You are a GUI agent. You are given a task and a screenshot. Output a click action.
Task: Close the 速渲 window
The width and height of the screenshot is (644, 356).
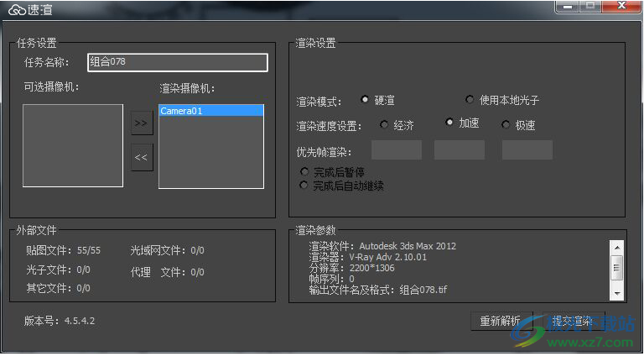pyautogui.click(x=621, y=6)
